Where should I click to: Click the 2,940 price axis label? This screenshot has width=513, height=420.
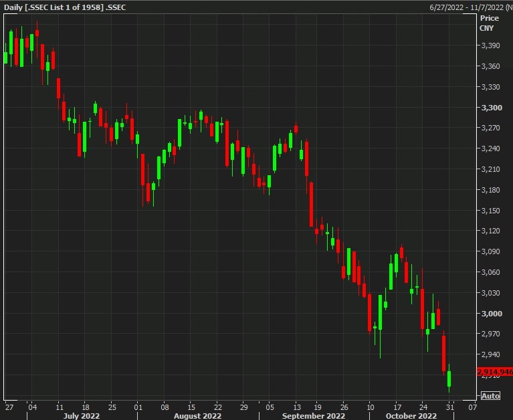pyautogui.click(x=490, y=354)
